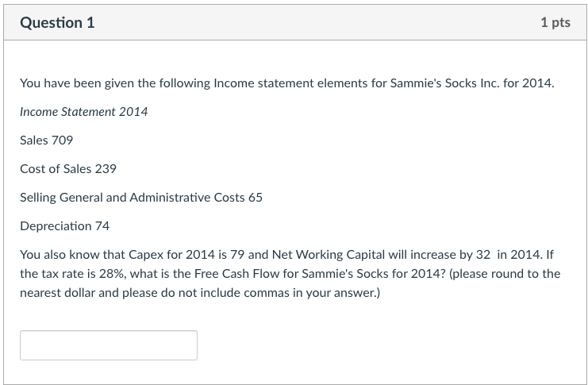Click the number 709 next to Sales

coord(62,141)
